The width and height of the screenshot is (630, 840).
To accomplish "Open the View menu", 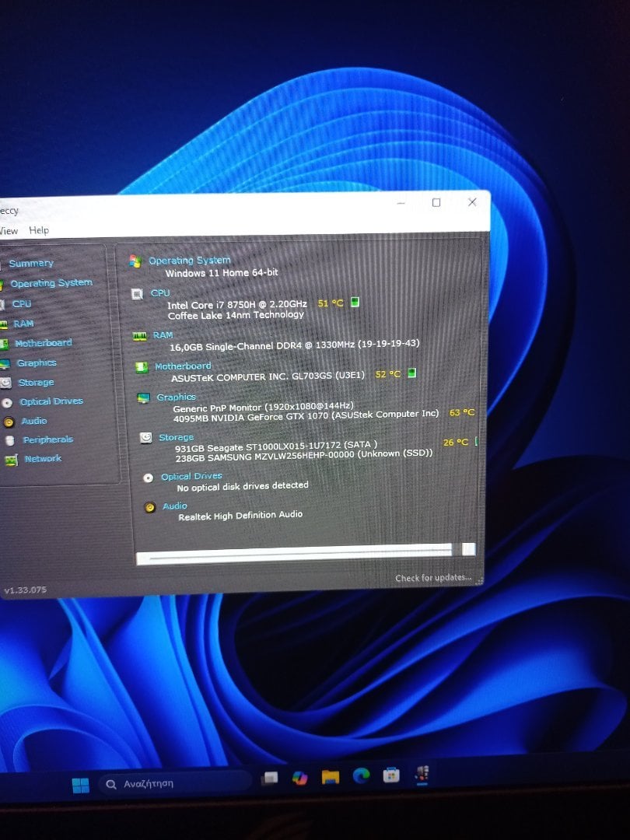I will pos(9,231).
